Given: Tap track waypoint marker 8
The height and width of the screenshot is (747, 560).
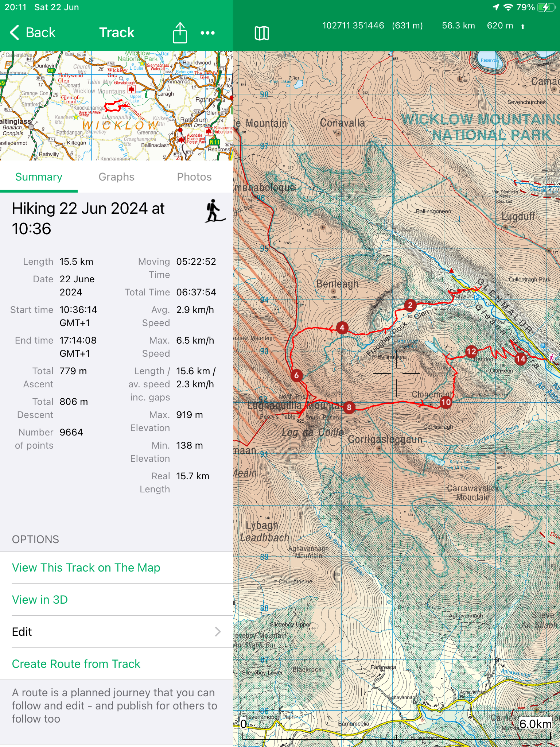Looking at the screenshot, I should [349, 407].
